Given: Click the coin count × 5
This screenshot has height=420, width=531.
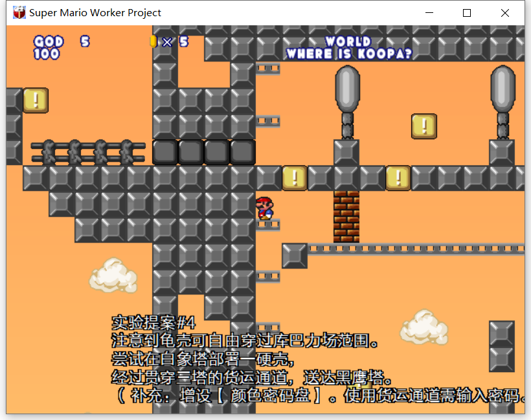Looking at the screenshot, I should click(x=175, y=41).
